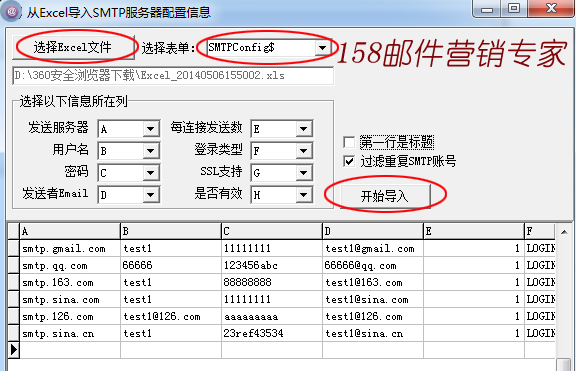Click row selector of smtp.gmail.com row
This screenshot has height=371, width=576.
click(x=14, y=248)
